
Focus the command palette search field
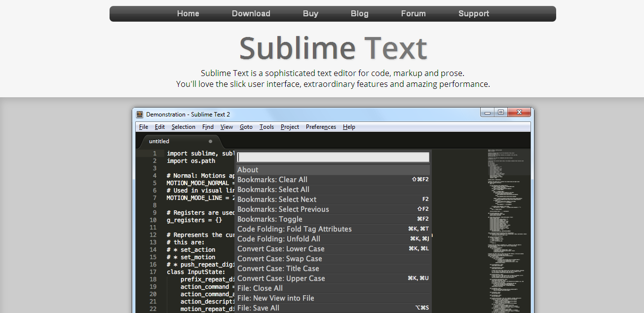333,157
